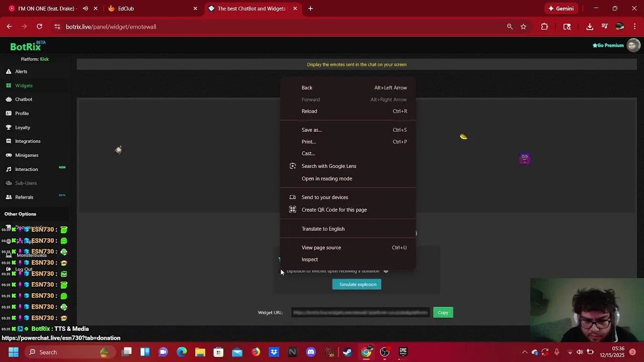Click the Widget URL field
644x362 pixels.
361,313
